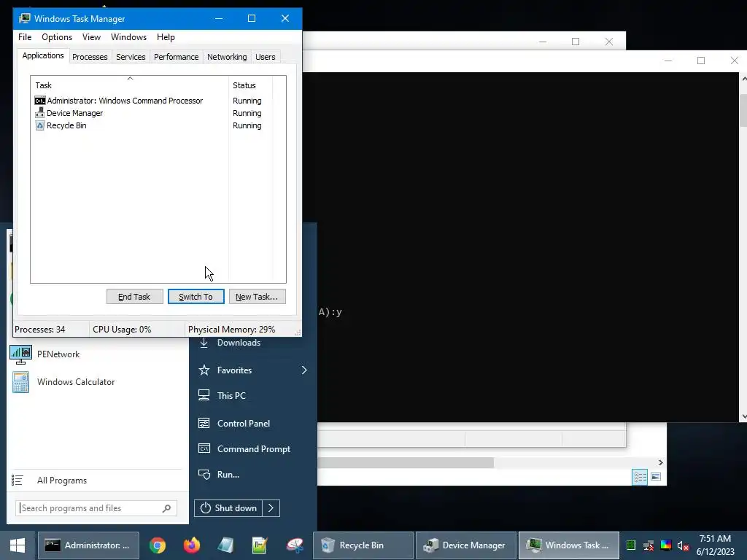Open All Programs in the Start menu
The image size is (747, 560).
98,481
